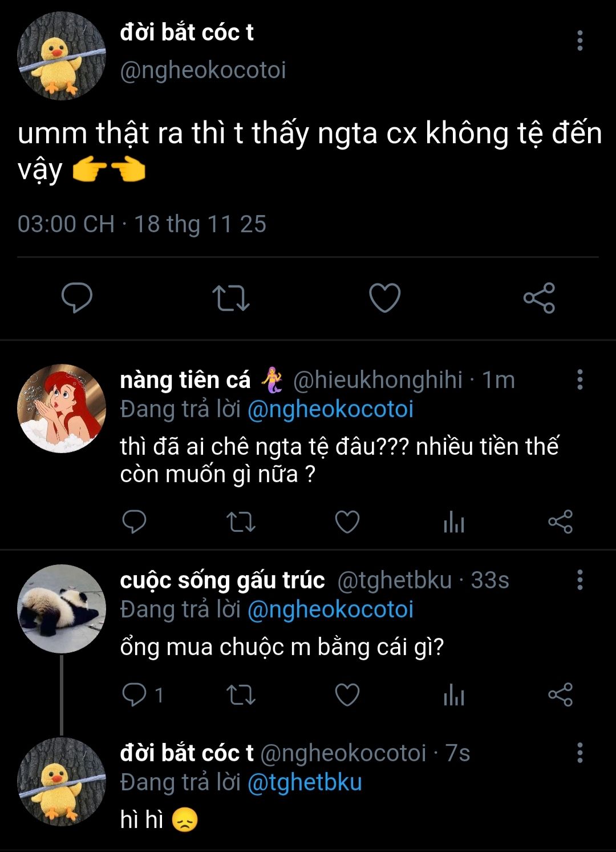This screenshot has width=616, height=852.
Task: Share the main tweet
Action: tap(539, 298)
